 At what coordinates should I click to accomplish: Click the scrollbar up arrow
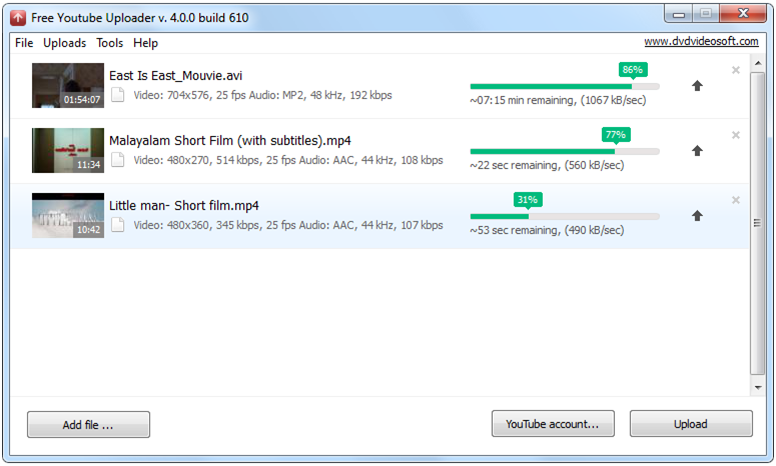pyautogui.click(x=758, y=63)
